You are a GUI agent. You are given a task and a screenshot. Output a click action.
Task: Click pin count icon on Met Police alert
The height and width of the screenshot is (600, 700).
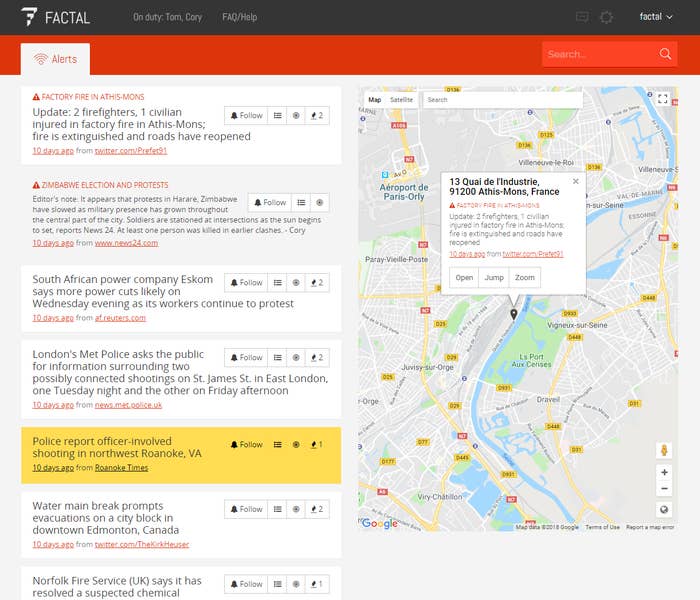pos(317,358)
